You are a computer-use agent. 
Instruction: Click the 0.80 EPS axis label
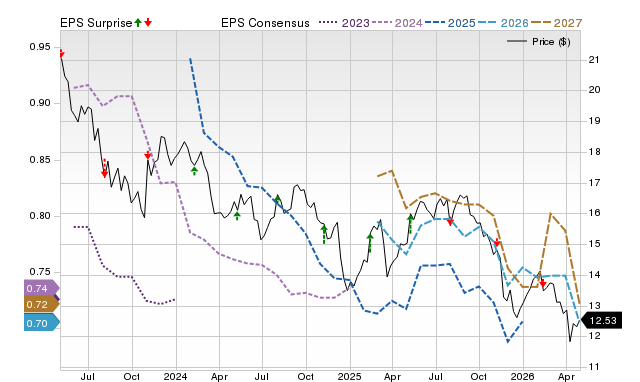40,215
